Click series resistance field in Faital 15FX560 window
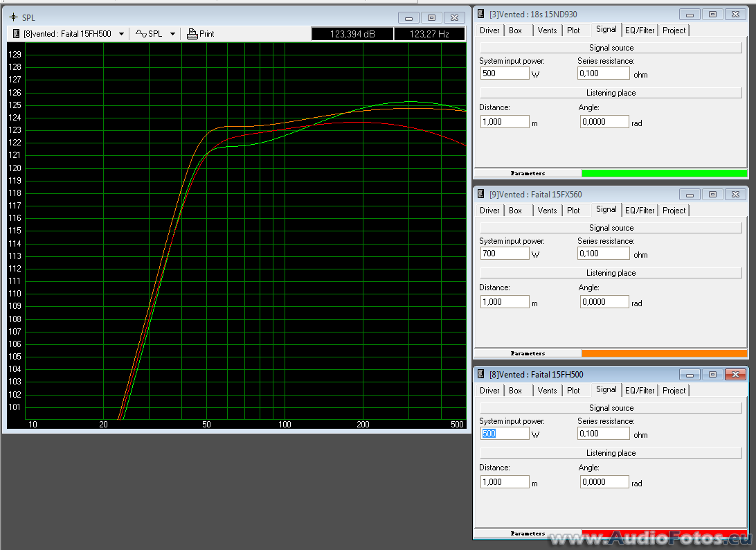Screen dimensions: 756x550 pyautogui.click(x=603, y=254)
